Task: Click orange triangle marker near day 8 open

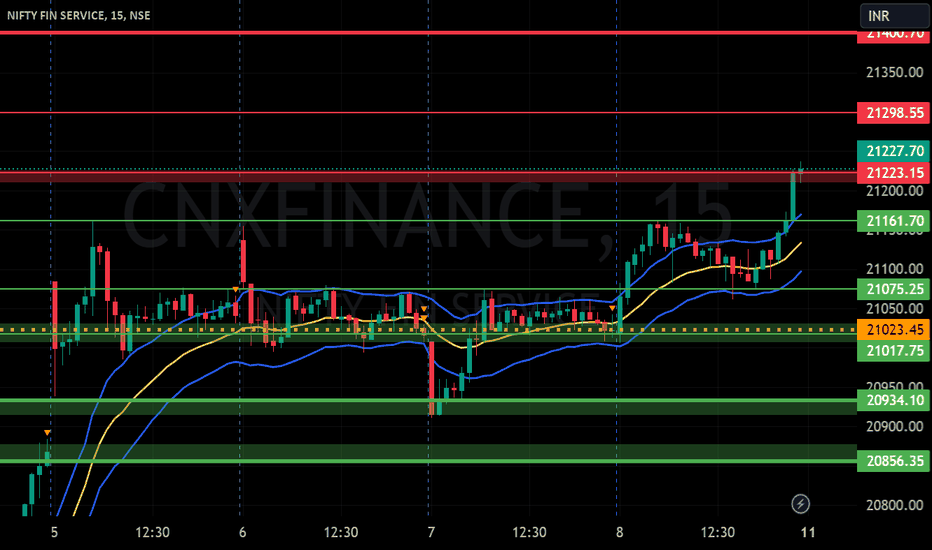Action: pyautogui.click(x=612, y=308)
